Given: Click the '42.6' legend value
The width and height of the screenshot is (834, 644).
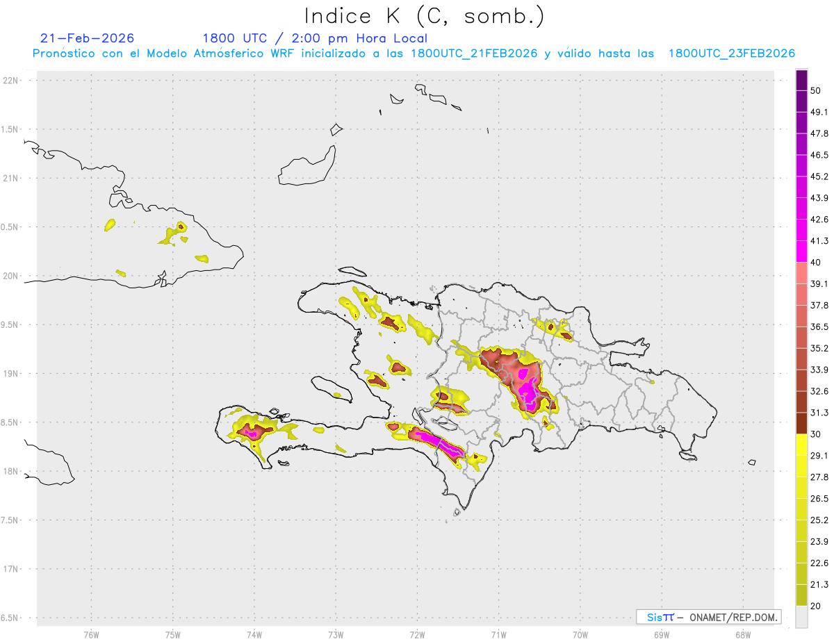Looking at the screenshot, I should [819, 220].
